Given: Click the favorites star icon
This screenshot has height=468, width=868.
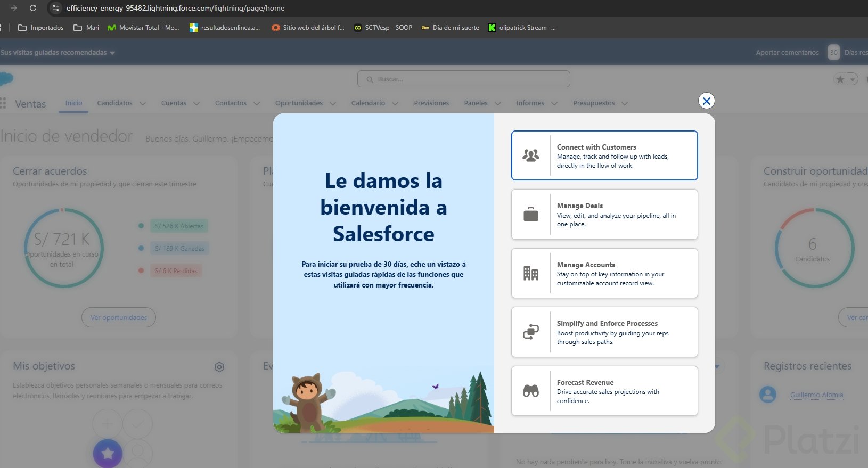Looking at the screenshot, I should click(x=840, y=79).
